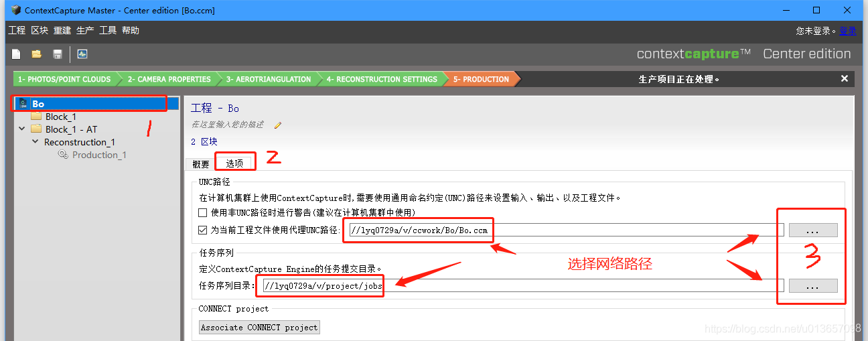Switch to the 选项 tab
Image resolution: width=868 pixels, height=341 pixels.
tap(234, 163)
